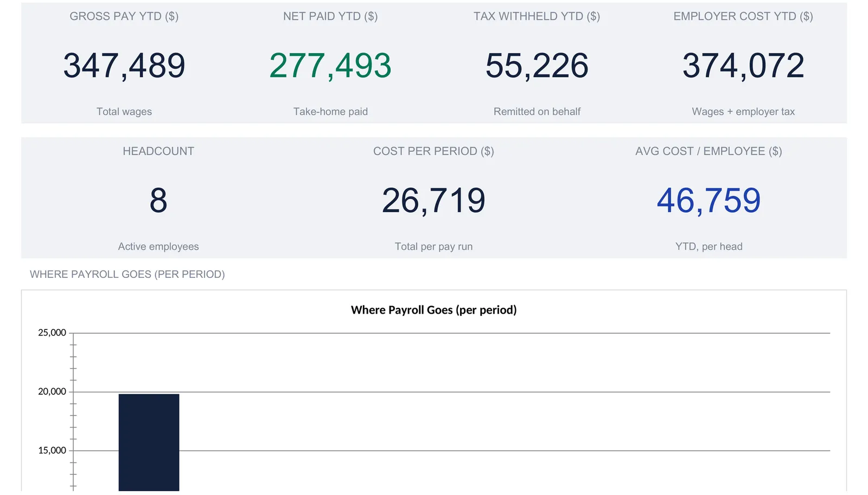Click the dark navy bar in the chart
Image resolution: width=868 pixels, height=495 pixels.
click(149, 442)
